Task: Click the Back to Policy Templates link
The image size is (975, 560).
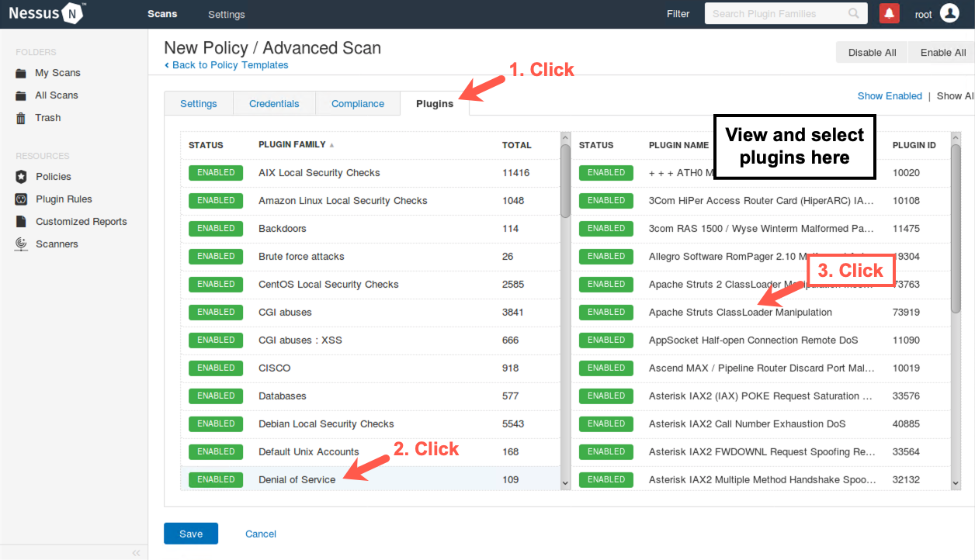Action: tap(226, 65)
